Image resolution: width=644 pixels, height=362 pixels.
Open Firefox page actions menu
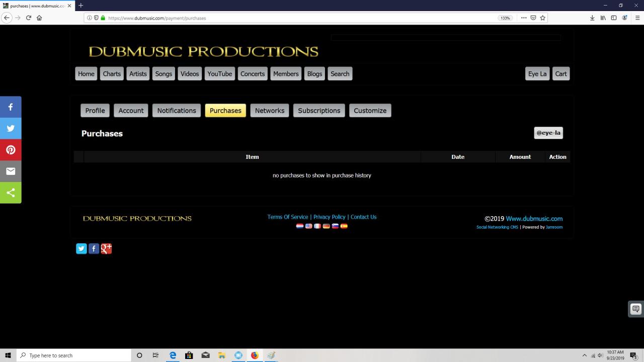point(524,18)
